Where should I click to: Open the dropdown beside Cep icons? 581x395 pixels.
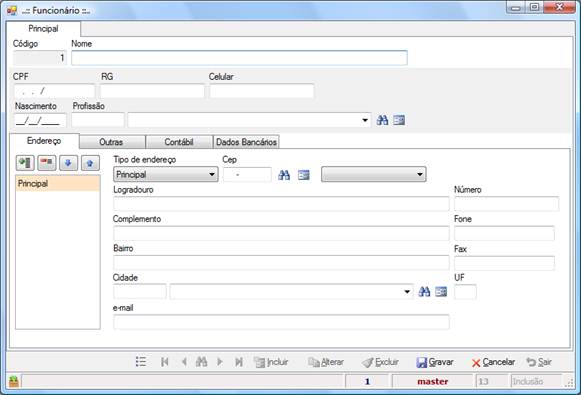pos(420,175)
